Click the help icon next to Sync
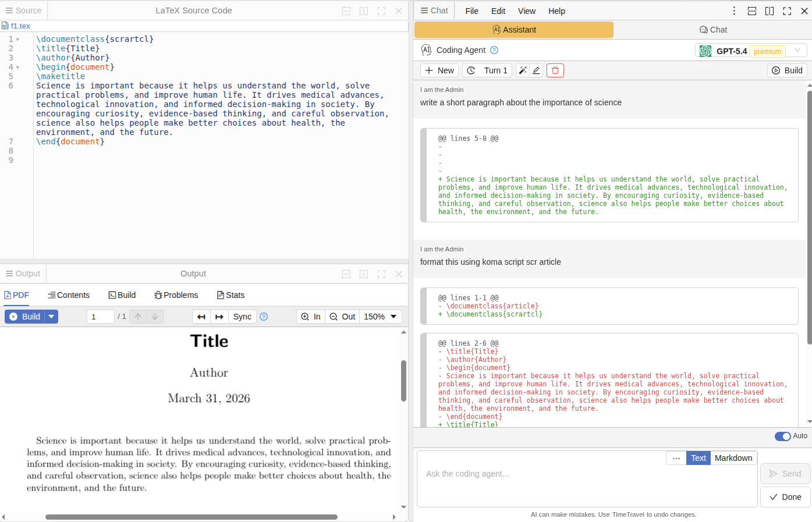812x522 pixels. pos(264,317)
